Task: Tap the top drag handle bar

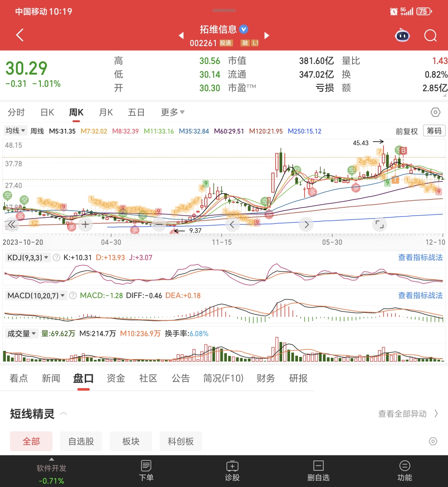Action: 224,10
